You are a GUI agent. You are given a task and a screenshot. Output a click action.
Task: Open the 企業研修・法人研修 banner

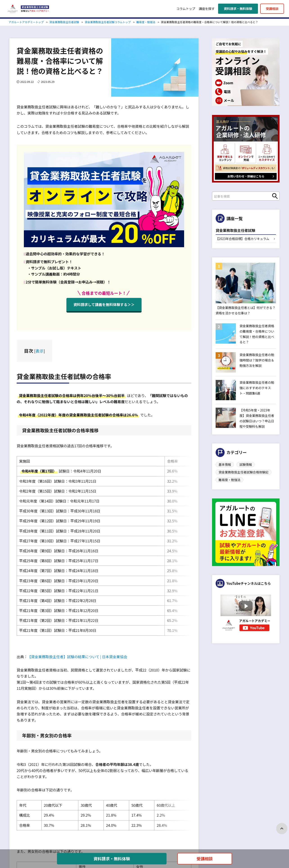pyautogui.click(x=246, y=148)
